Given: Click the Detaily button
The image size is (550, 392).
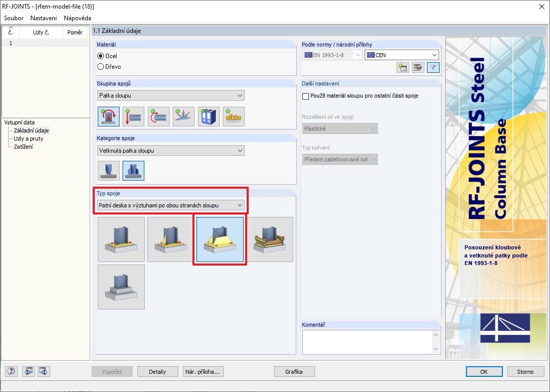Looking at the screenshot, I should 158,372.
